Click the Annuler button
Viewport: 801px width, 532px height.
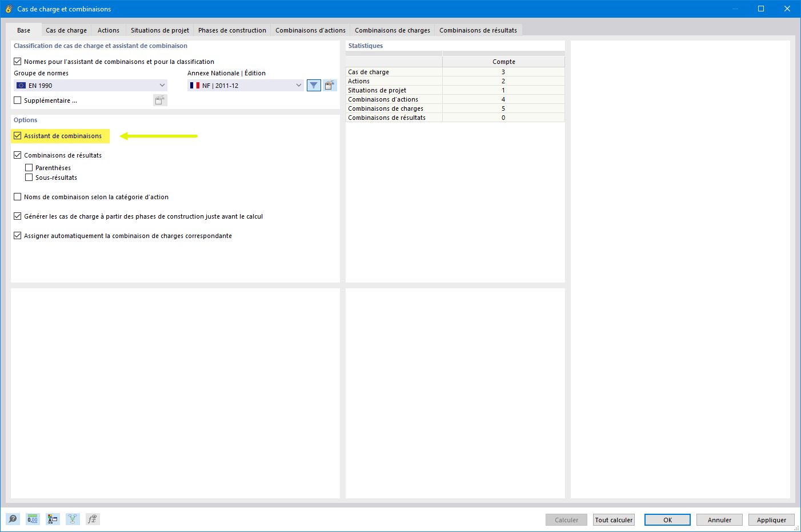click(719, 520)
